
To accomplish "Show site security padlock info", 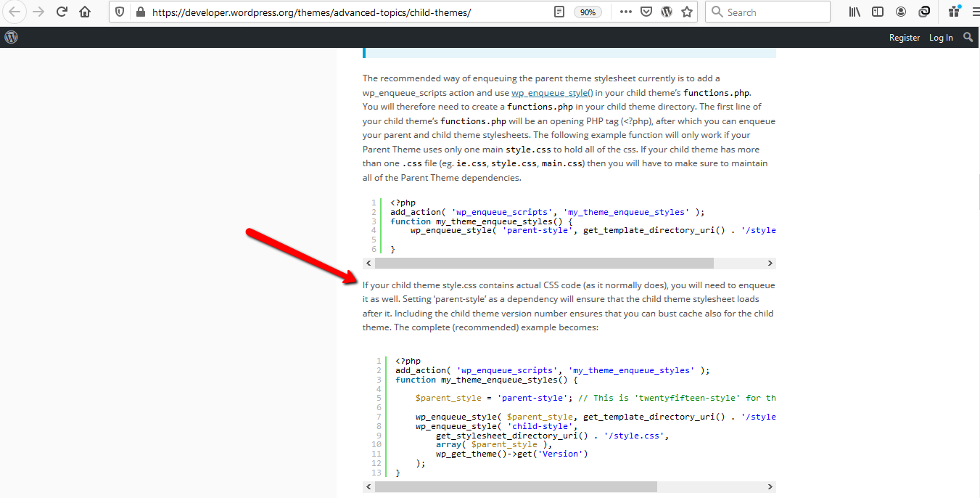I will (x=140, y=12).
